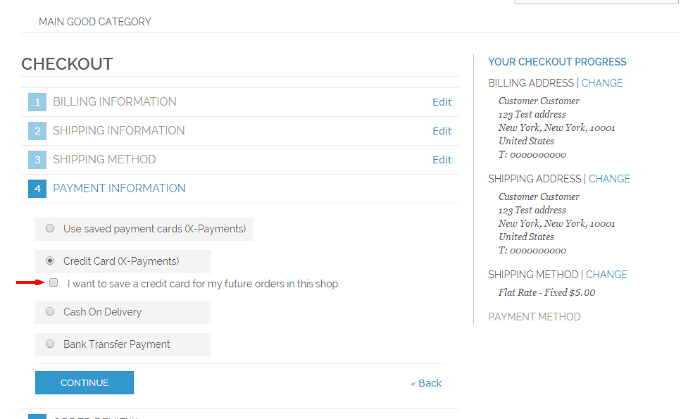Open Main Good Category menu
This screenshot has width=700, height=419.
click(95, 21)
